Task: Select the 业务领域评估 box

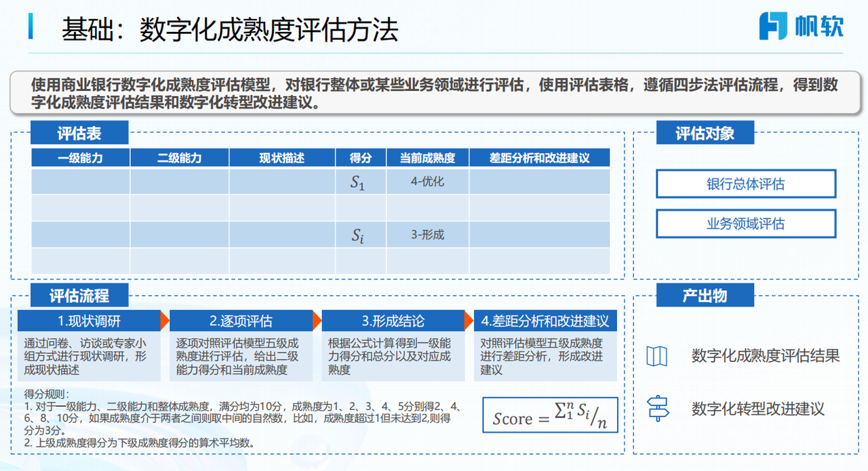Action: tap(746, 224)
